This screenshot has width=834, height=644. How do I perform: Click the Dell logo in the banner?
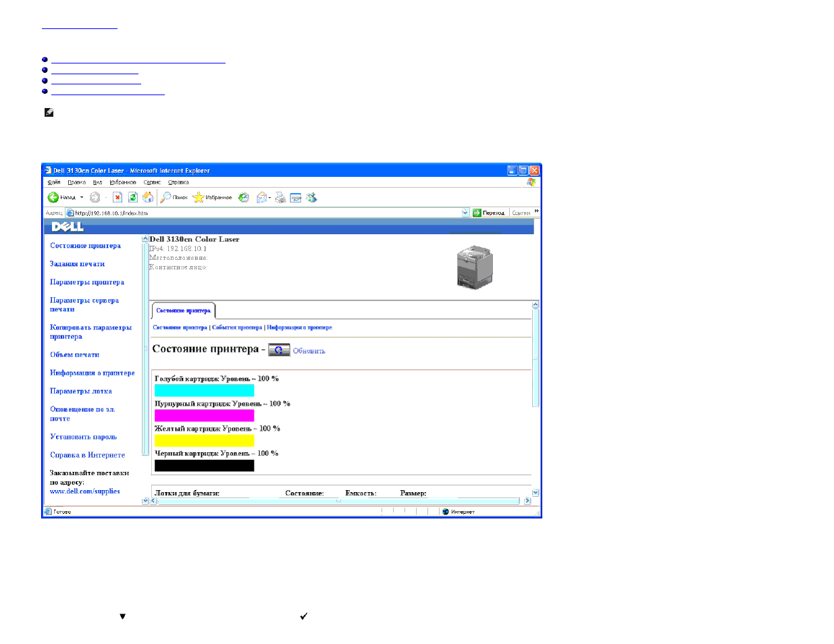point(68,227)
